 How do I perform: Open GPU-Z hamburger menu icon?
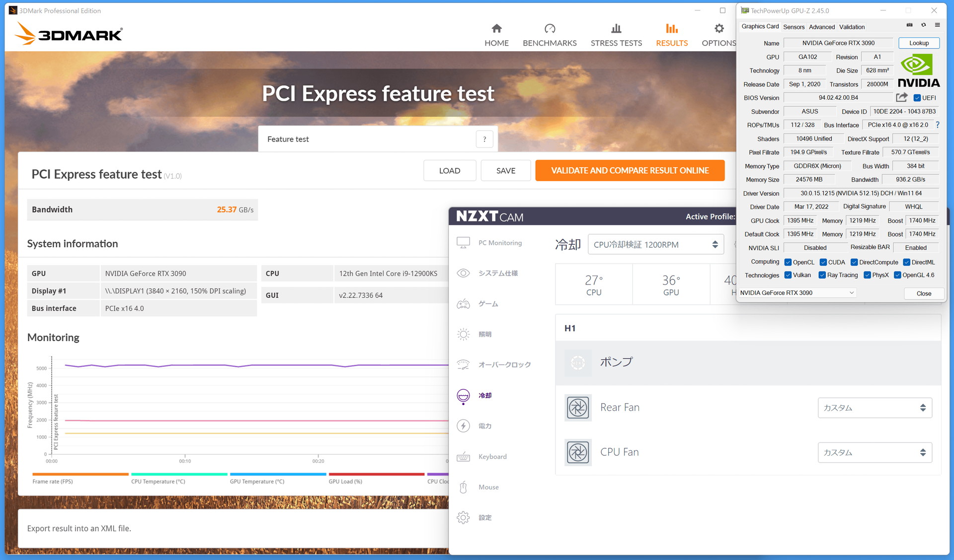tap(937, 25)
